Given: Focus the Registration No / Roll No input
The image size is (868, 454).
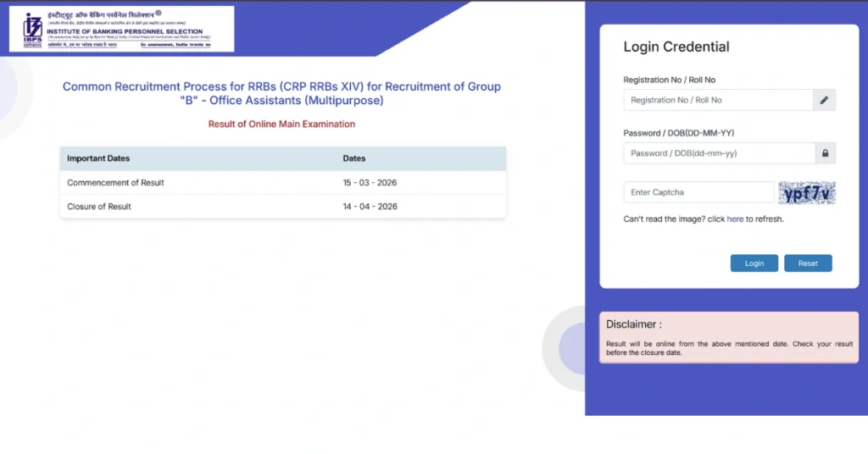Looking at the screenshot, I should pyautogui.click(x=718, y=100).
